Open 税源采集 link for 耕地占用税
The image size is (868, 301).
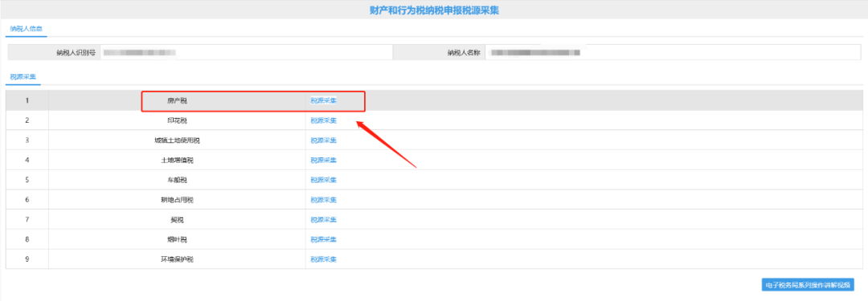[323, 200]
